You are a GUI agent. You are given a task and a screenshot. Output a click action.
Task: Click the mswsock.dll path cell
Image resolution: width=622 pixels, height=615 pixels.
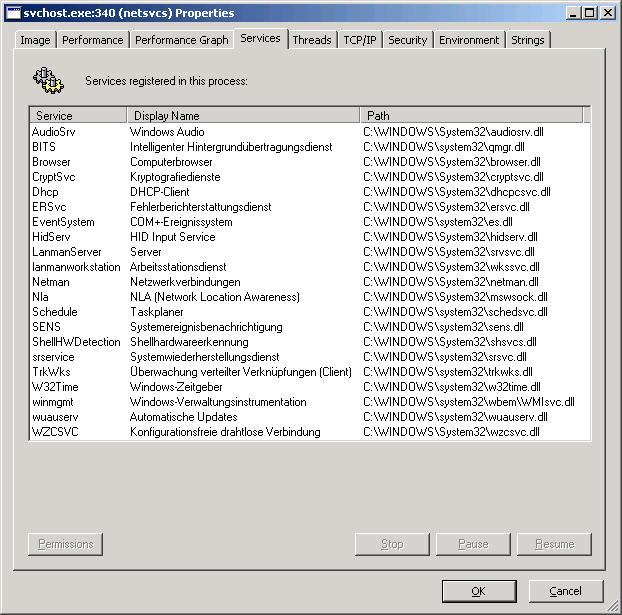click(x=455, y=297)
